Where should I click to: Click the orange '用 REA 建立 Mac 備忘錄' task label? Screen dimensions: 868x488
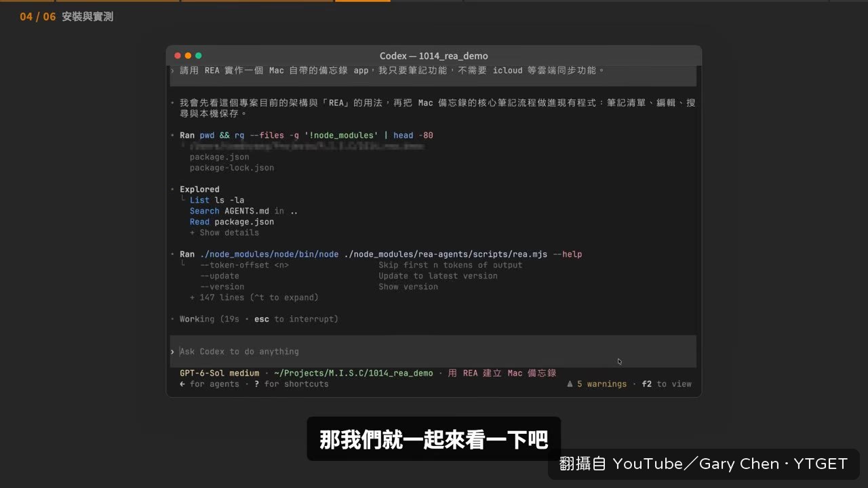502,373
